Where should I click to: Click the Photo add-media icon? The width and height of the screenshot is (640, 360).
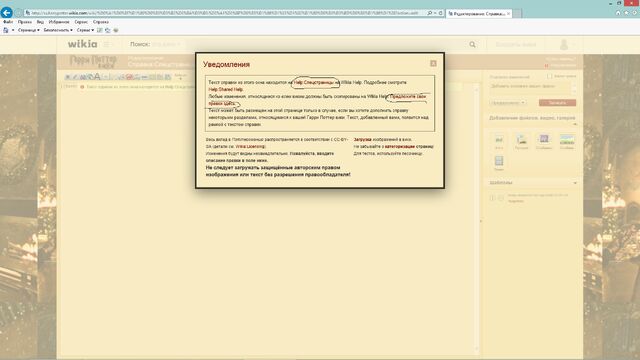[499, 142]
